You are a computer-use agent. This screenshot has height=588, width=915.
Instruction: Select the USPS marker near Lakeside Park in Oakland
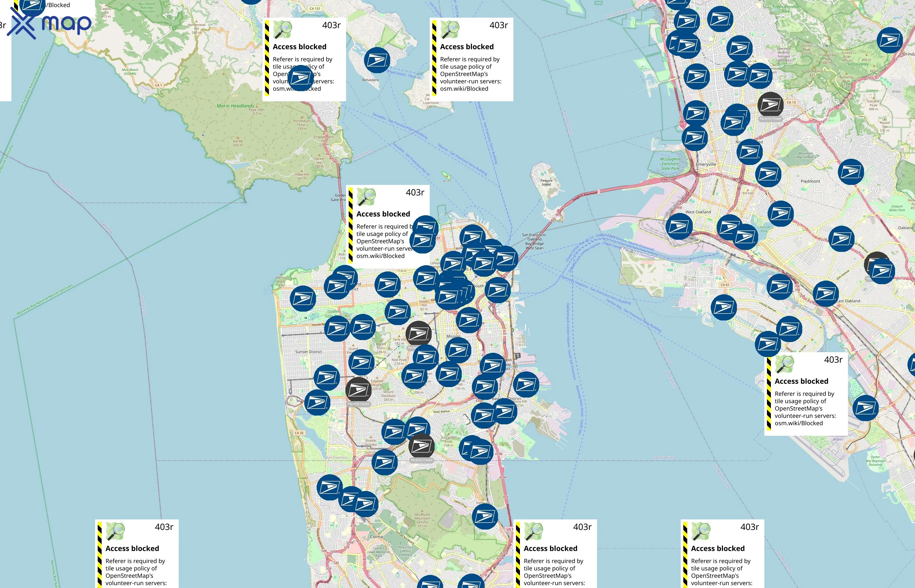pos(745,237)
